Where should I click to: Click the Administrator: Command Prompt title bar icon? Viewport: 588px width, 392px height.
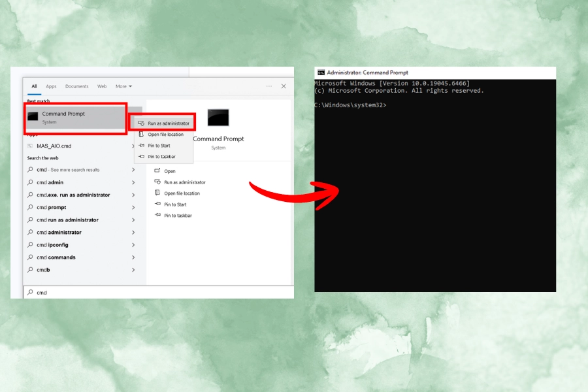321,73
